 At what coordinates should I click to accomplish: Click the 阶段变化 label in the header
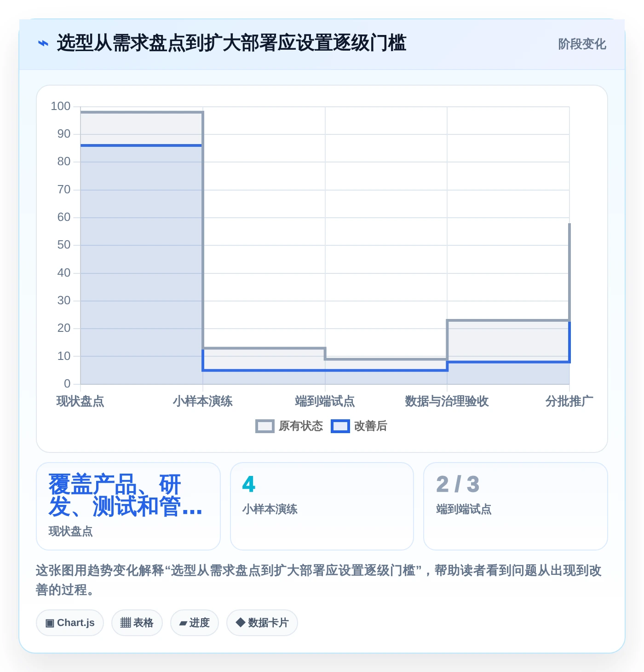[582, 44]
